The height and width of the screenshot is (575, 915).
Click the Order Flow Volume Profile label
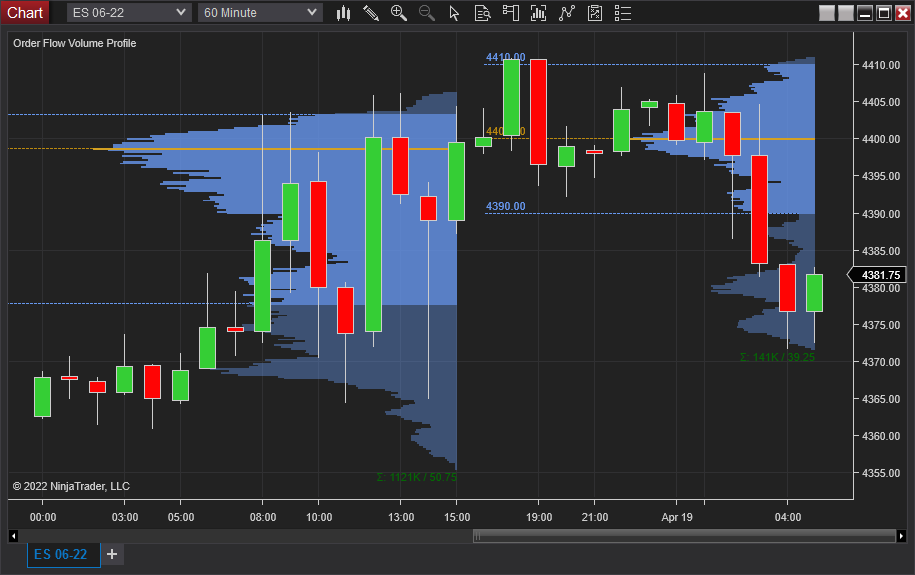pos(75,43)
